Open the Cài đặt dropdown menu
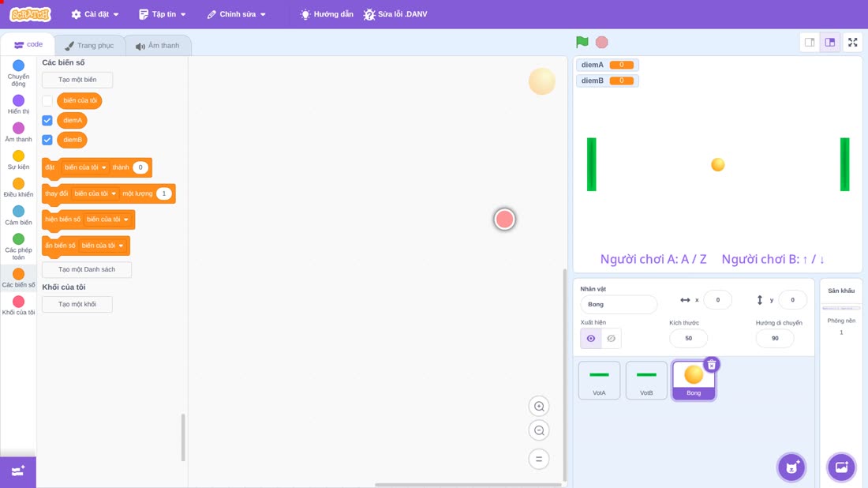This screenshot has height=488, width=868. tap(95, 14)
